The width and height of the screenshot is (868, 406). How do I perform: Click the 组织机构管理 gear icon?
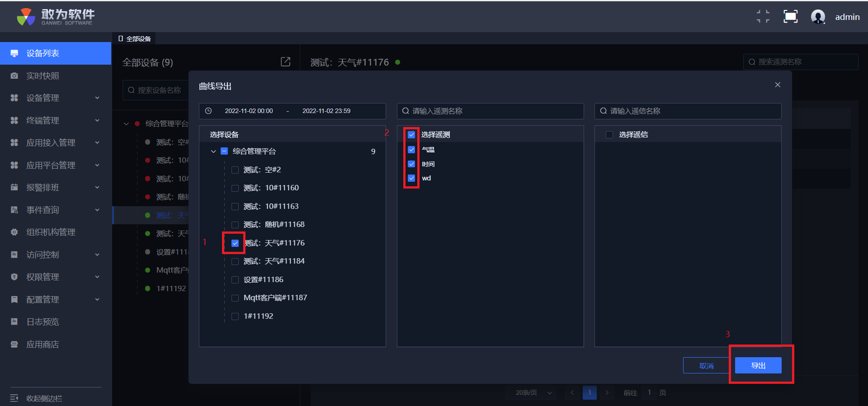click(x=14, y=232)
